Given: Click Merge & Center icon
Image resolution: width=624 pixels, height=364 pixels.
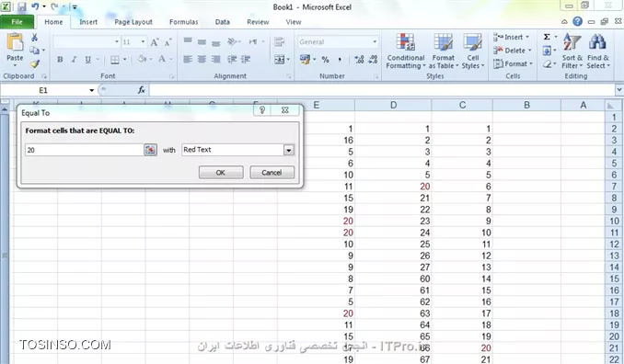Looking at the screenshot, I should [x=280, y=60].
